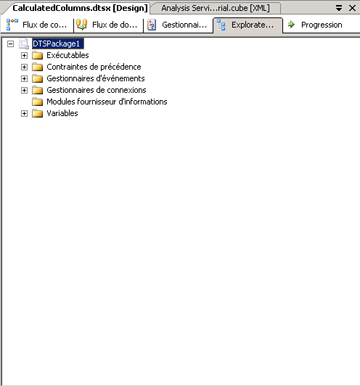Click Contraintes de précédence folder icon

tap(37, 67)
